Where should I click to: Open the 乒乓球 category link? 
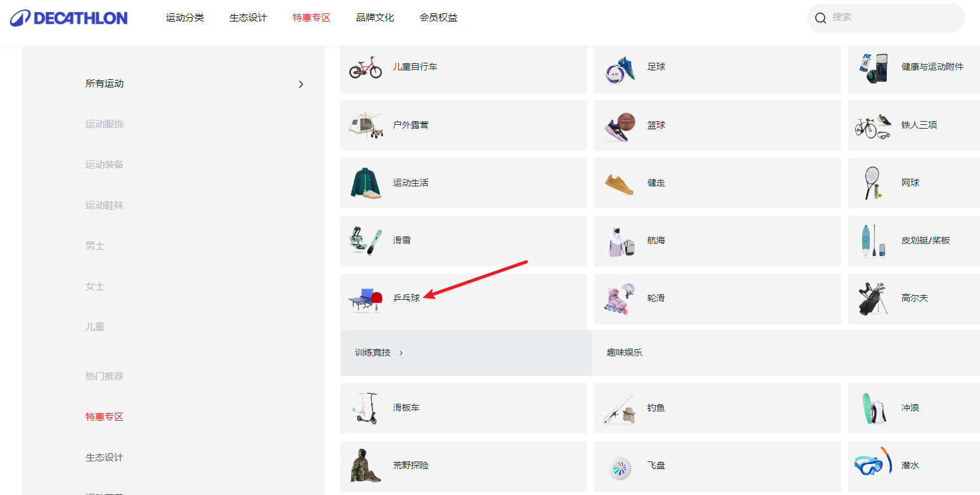click(x=407, y=298)
